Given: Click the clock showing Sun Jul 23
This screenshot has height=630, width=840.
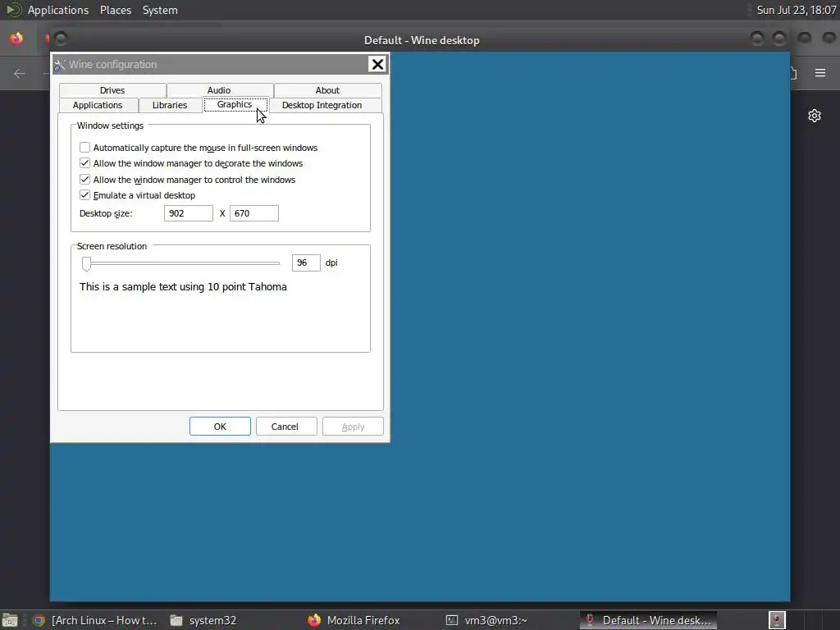Looking at the screenshot, I should (796, 10).
